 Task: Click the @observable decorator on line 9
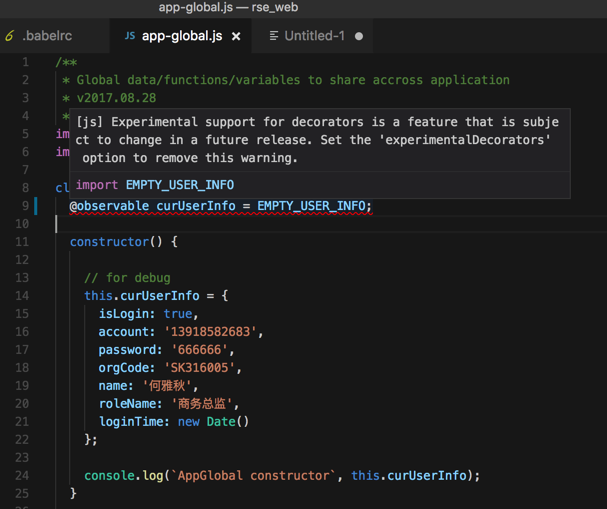point(109,206)
